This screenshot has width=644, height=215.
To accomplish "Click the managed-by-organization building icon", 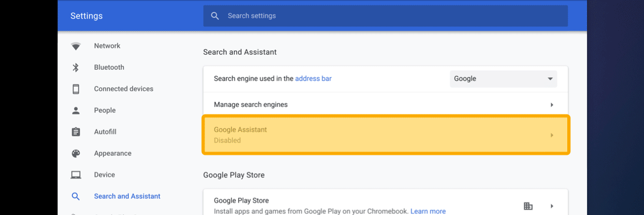I will [x=528, y=206].
